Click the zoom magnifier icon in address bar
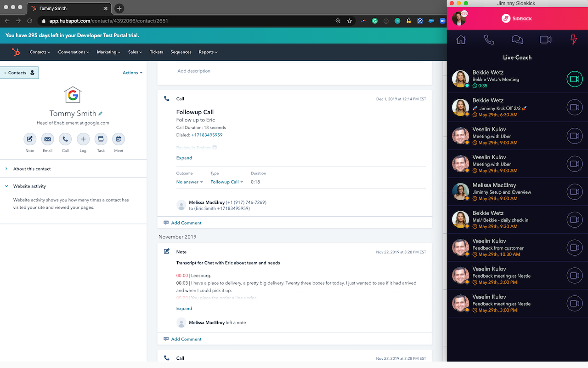The height and width of the screenshot is (368, 588). (x=338, y=21)
